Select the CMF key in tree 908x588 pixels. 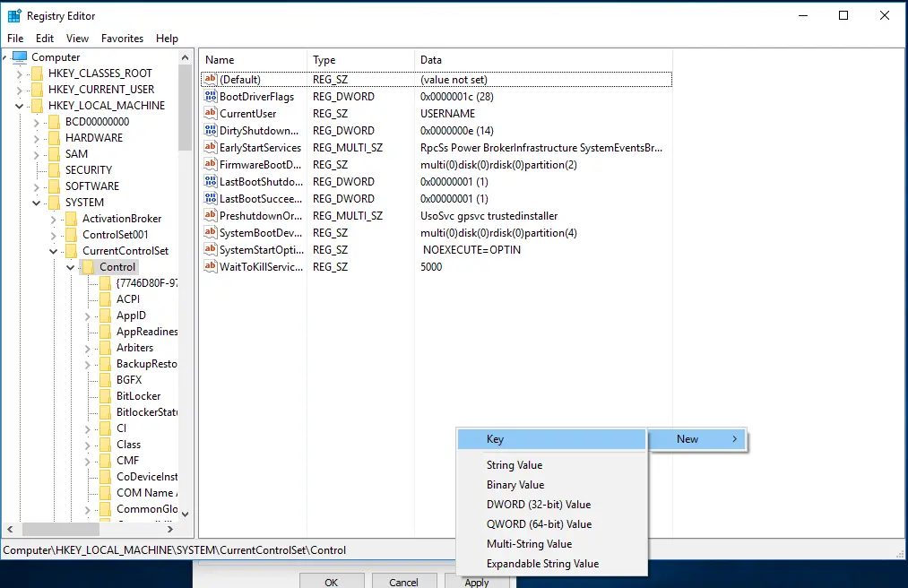(127, 461)
